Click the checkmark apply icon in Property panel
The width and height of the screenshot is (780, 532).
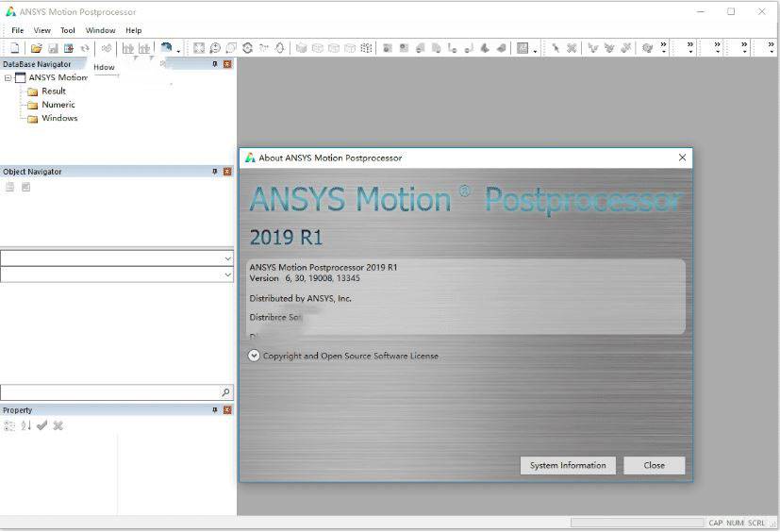[x=41, y=425]
